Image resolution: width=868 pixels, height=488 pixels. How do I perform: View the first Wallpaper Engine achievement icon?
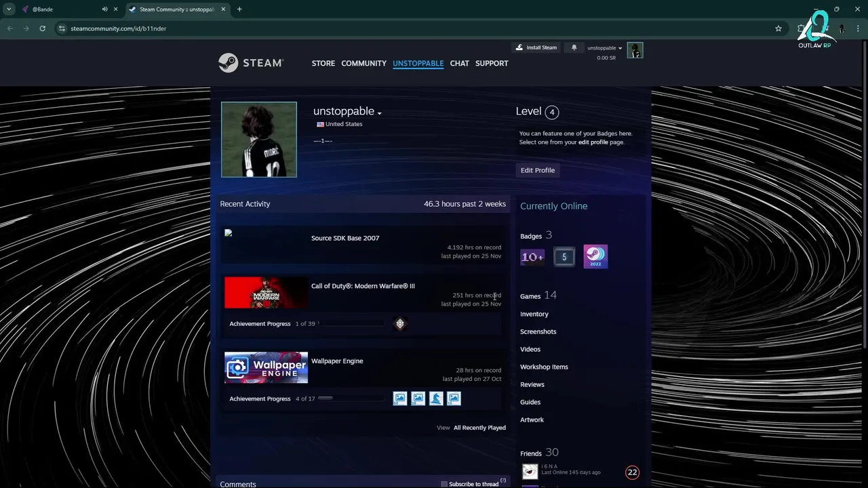[400, 399]
